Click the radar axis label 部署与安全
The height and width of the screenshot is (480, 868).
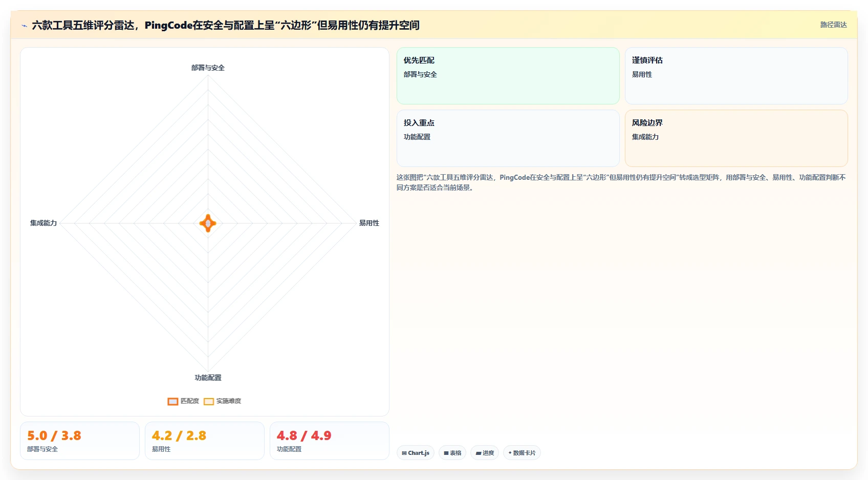208,68
